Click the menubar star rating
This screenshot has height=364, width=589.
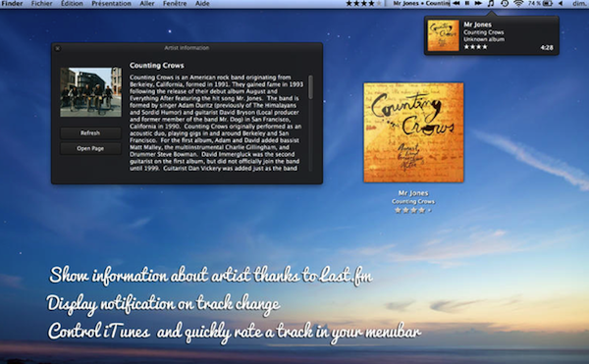point(363,3)
